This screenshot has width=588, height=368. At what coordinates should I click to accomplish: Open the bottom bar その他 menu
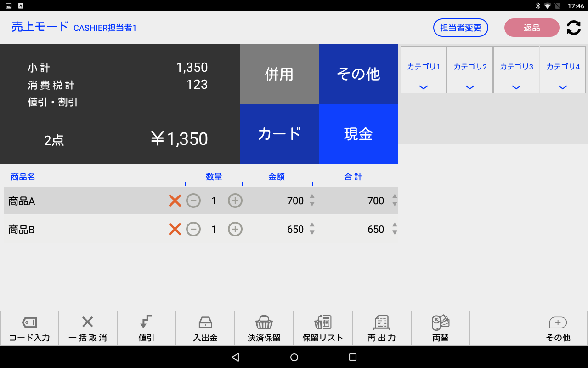tap(558, 328)
